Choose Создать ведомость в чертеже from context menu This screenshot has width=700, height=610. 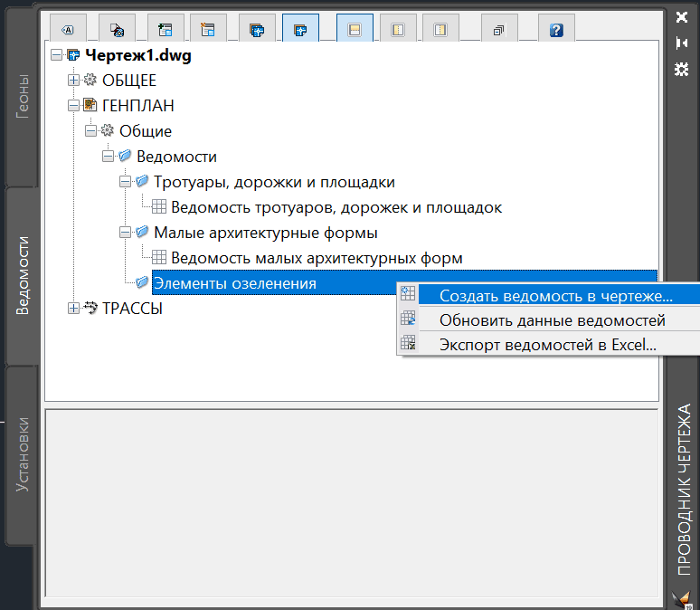549,295
